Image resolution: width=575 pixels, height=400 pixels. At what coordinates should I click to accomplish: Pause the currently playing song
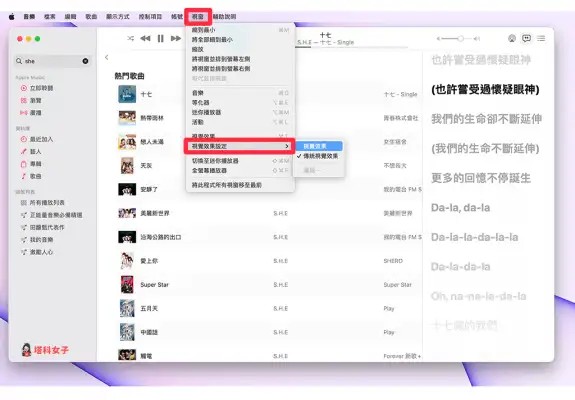[161, 38]
